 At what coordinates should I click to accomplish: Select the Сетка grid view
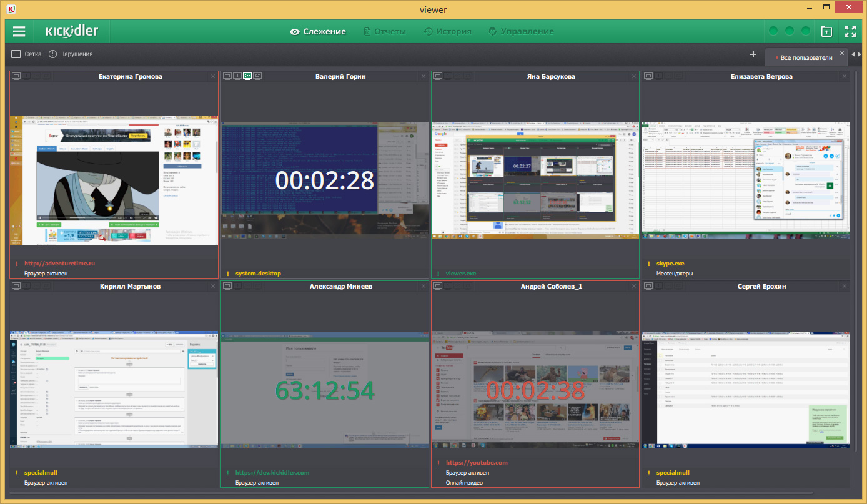pyautogui.click(x=26, y=54)
